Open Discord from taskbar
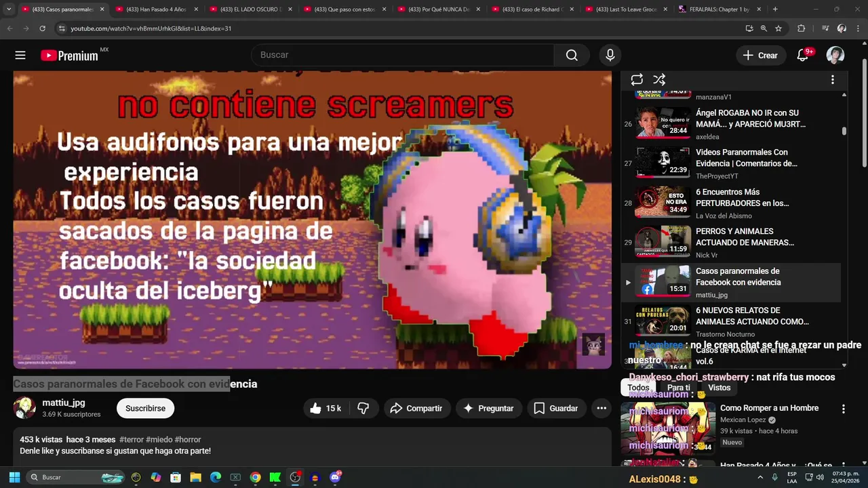Viewport: 868px width, 488px height. (335, 477)
